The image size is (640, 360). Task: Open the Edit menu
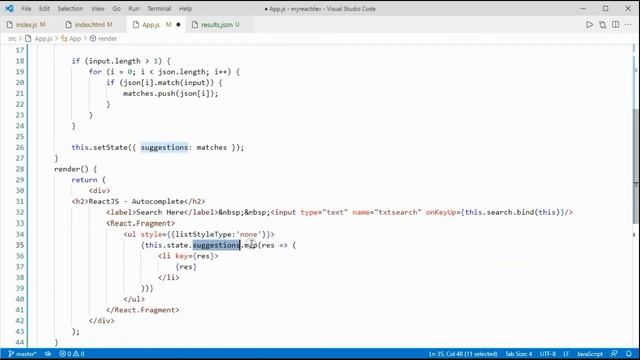pyautogui.click(x=44, y=9)
